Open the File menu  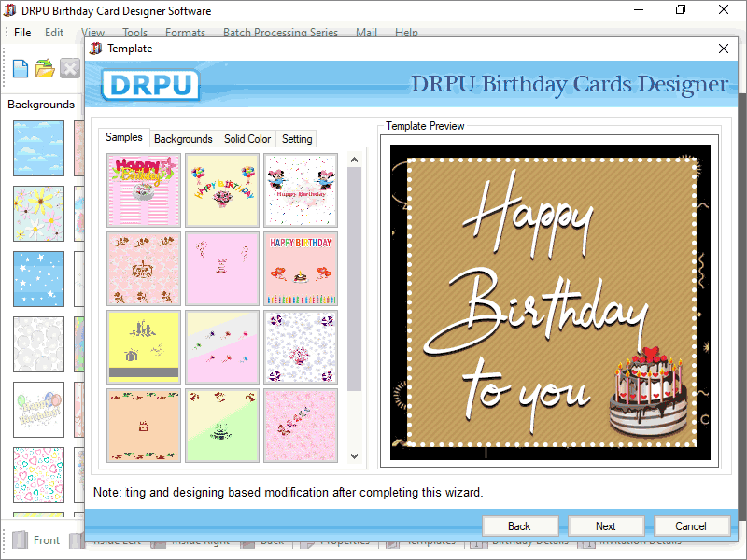tap(22, 31)
